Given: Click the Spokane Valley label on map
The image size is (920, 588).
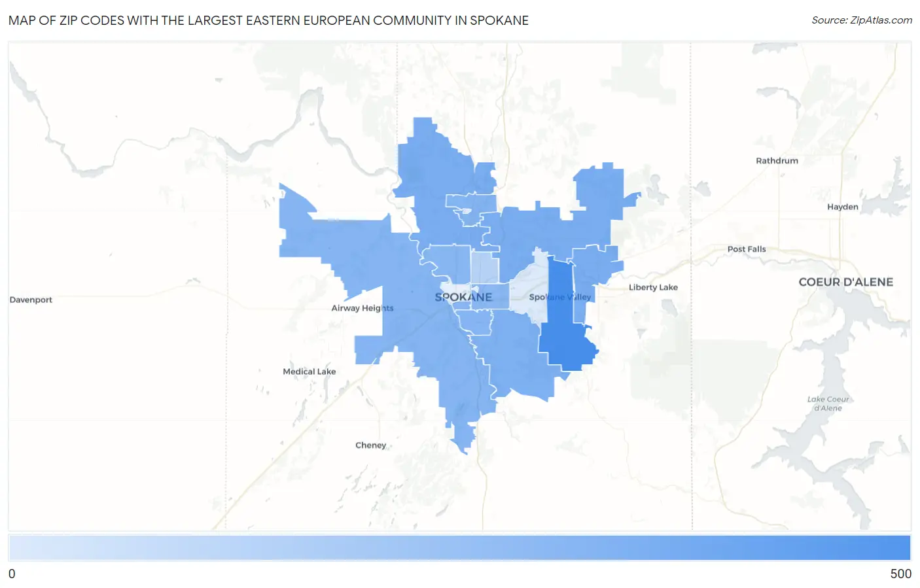Looking at the screenshot, I should point(559,297).
